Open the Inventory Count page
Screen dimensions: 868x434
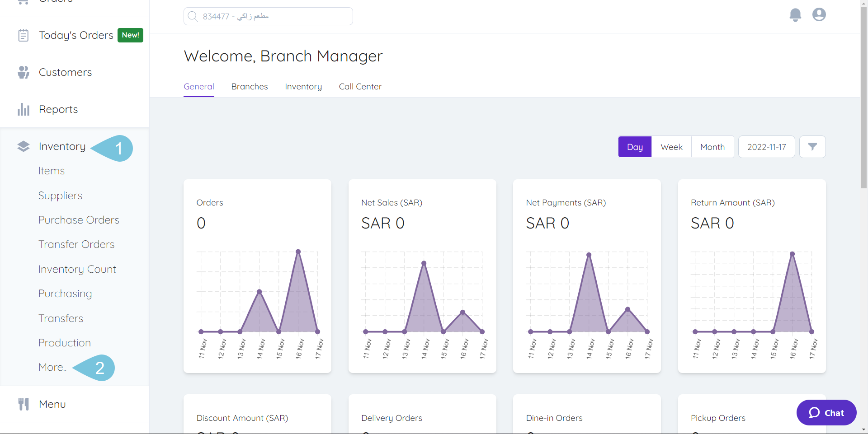(x=77, y=269)
